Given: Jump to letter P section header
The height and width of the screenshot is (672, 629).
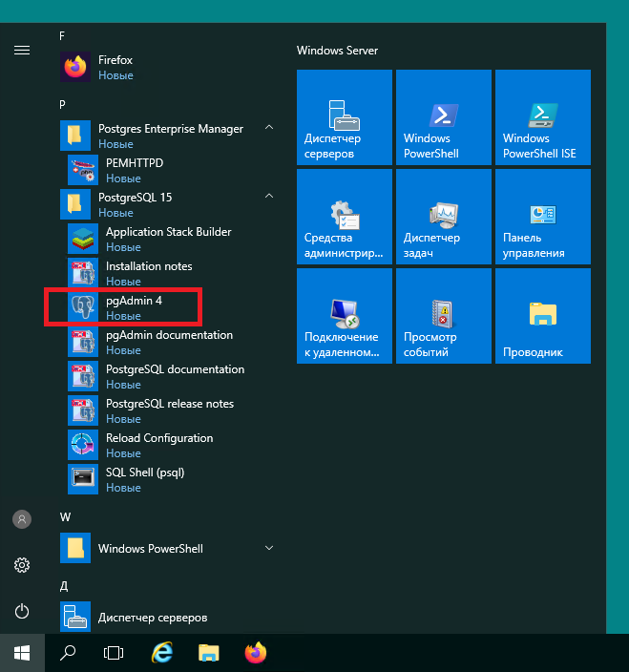Looking at the screenshot, I should point(63,105).
